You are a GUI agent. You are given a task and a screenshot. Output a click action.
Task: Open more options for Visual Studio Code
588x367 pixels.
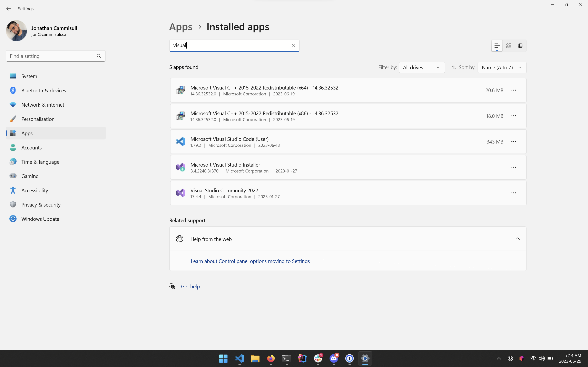[x=514, y=141]
